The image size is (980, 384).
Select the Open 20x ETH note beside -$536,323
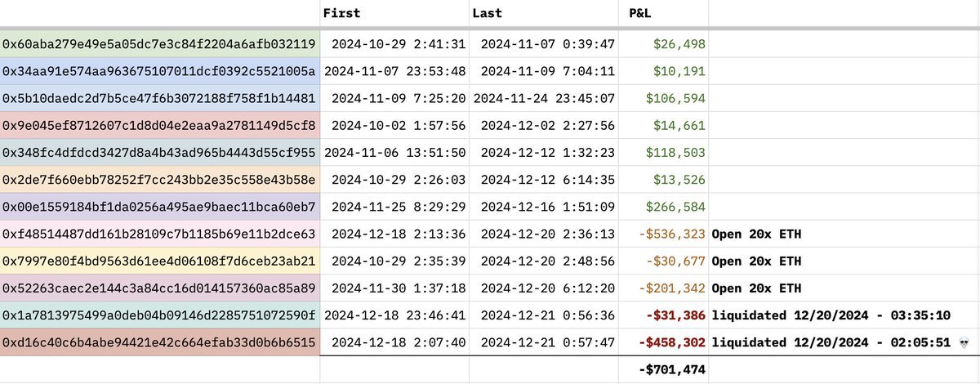pos(756,234)
